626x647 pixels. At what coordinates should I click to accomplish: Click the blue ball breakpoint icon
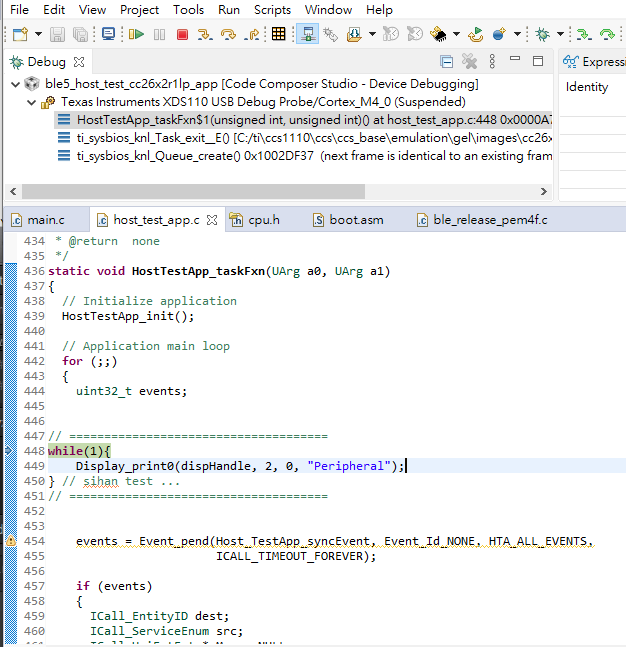pyautogui.click(x=499, y=34)
